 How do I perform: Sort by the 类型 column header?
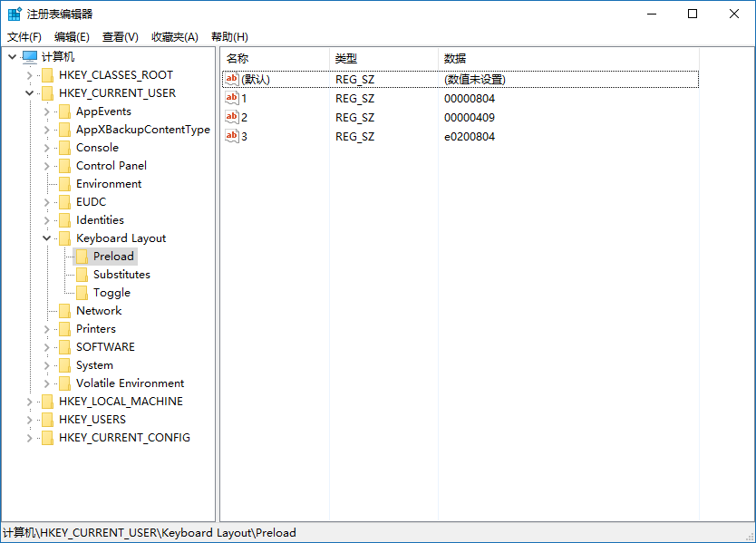pos(383,59)
